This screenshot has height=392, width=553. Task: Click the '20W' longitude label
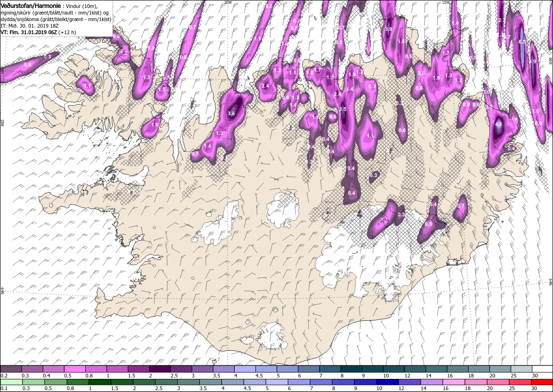228,2
